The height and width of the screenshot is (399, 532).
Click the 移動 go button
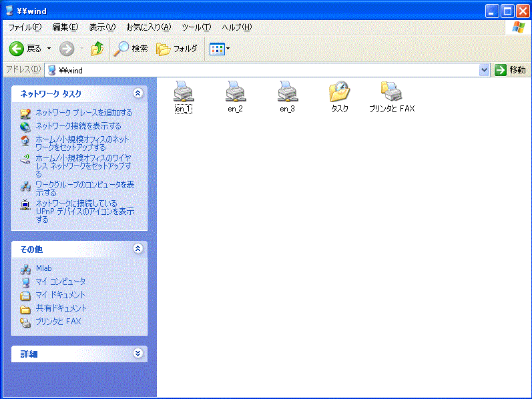[510, 70]
